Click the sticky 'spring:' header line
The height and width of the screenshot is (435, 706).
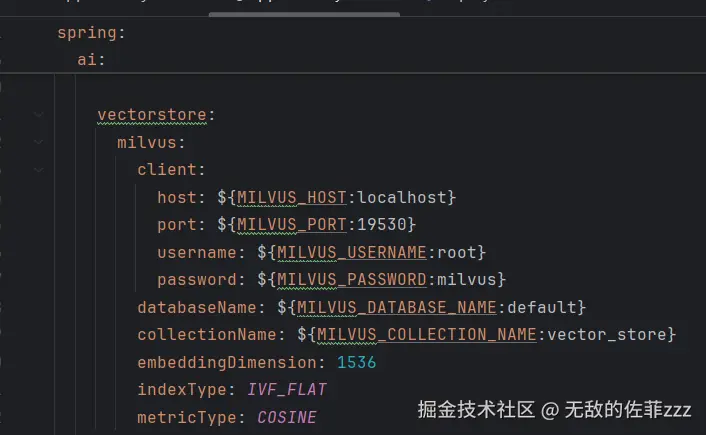coord(91,33)
